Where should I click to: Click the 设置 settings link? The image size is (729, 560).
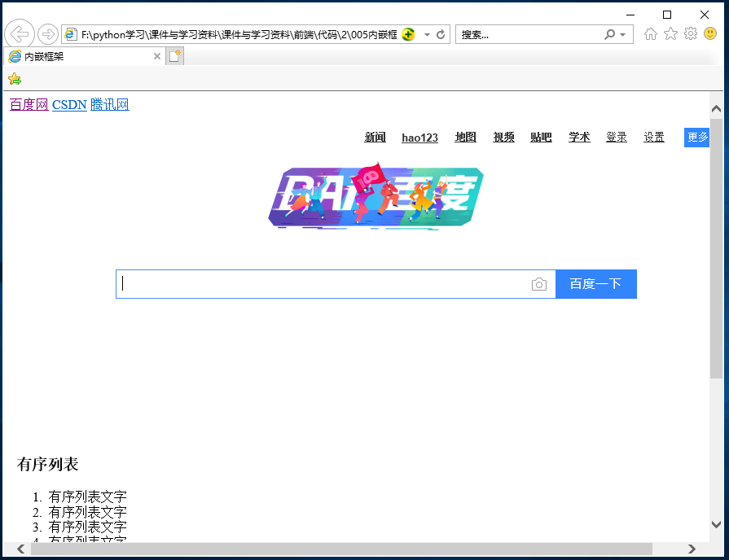click(x=654, y=137)
